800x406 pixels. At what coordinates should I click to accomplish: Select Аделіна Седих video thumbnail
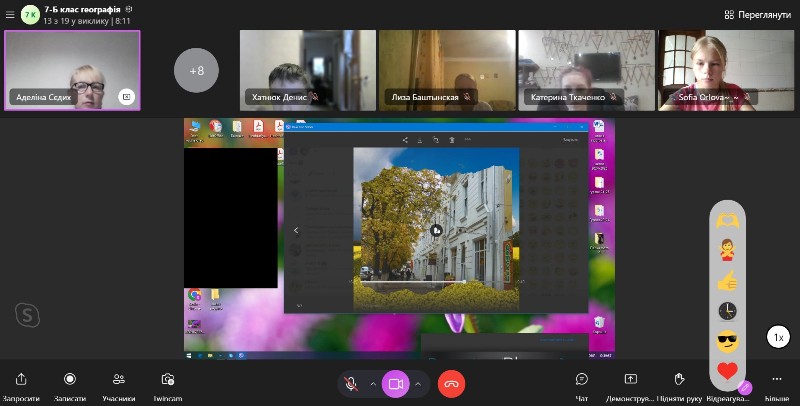[x=72, y=69]
